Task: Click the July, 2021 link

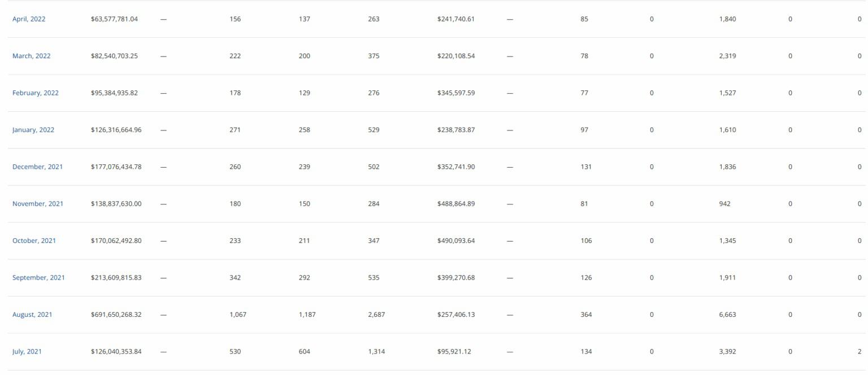Action: 27,352
